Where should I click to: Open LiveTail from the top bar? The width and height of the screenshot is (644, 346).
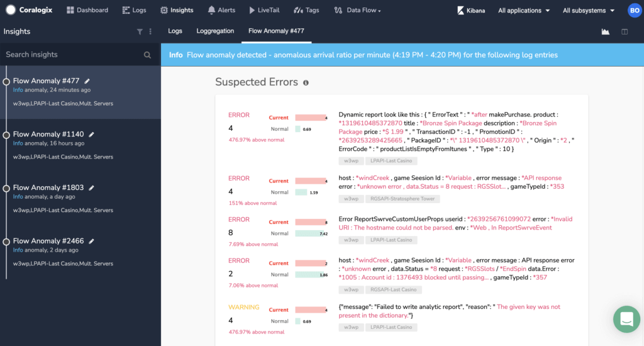click(x=264, y=10)
